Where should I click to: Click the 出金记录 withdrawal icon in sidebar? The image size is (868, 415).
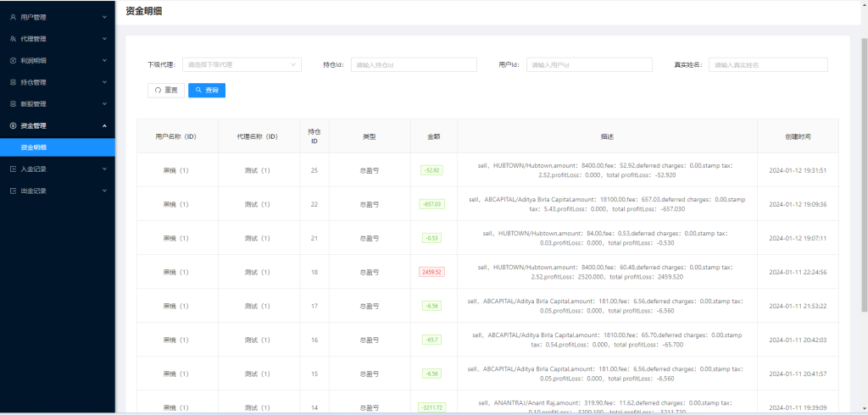[x=13, y=191]
